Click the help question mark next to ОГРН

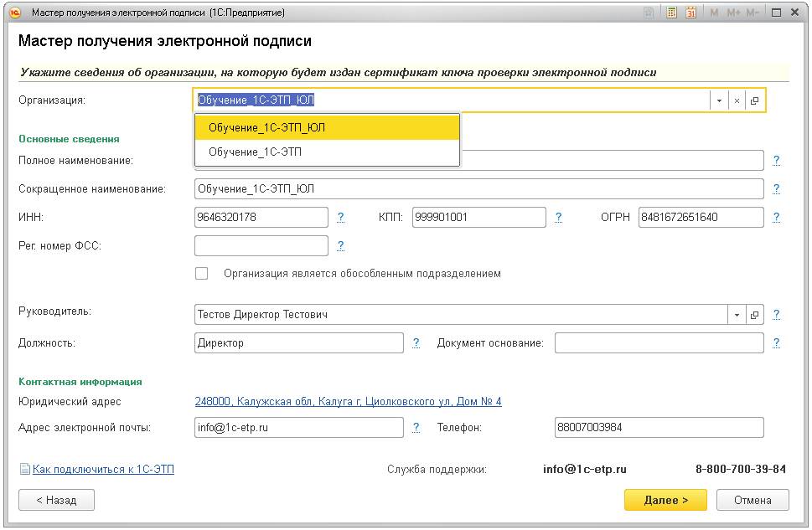tap(777, 217)
